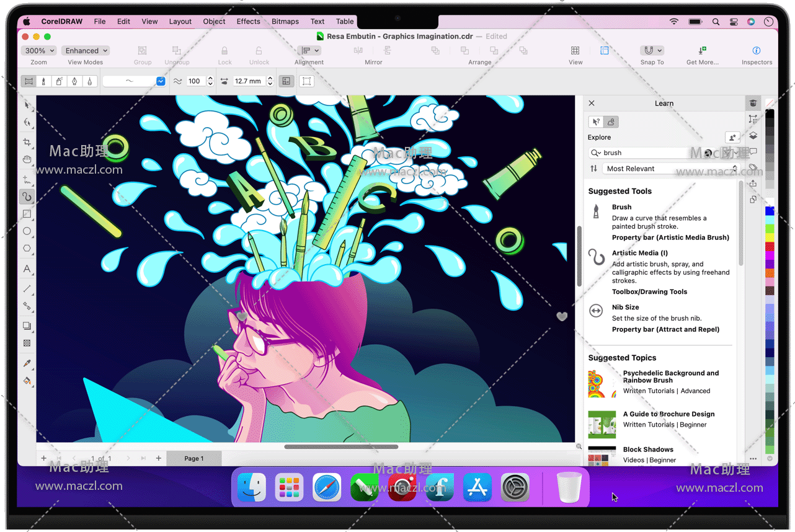Open Psychedelic Background and Rainbow Brush tutorial

click(670, 377)
